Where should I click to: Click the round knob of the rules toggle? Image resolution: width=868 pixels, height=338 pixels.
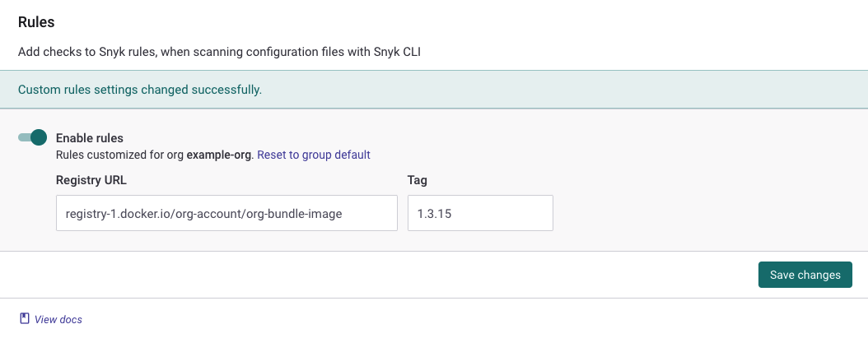[x=38, y=138]
